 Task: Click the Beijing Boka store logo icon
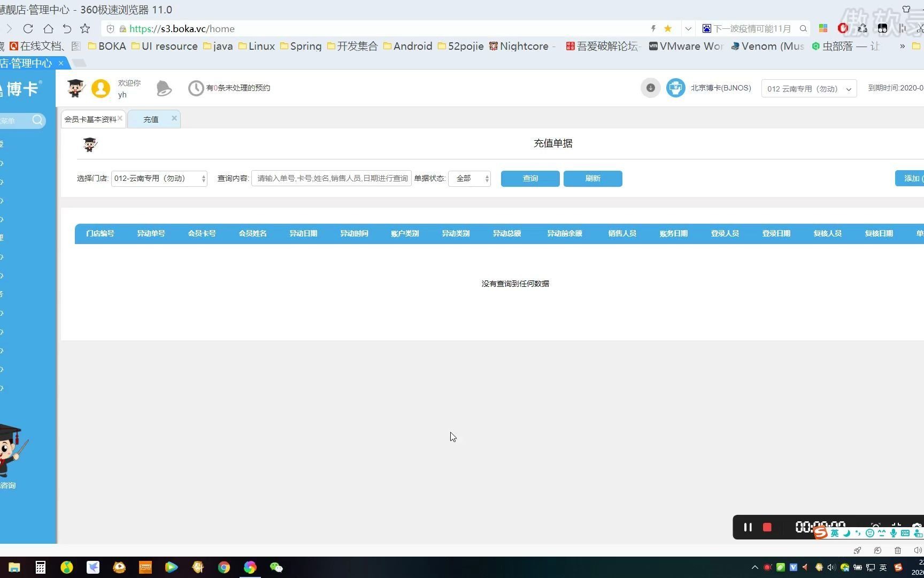tap(676, 88)
